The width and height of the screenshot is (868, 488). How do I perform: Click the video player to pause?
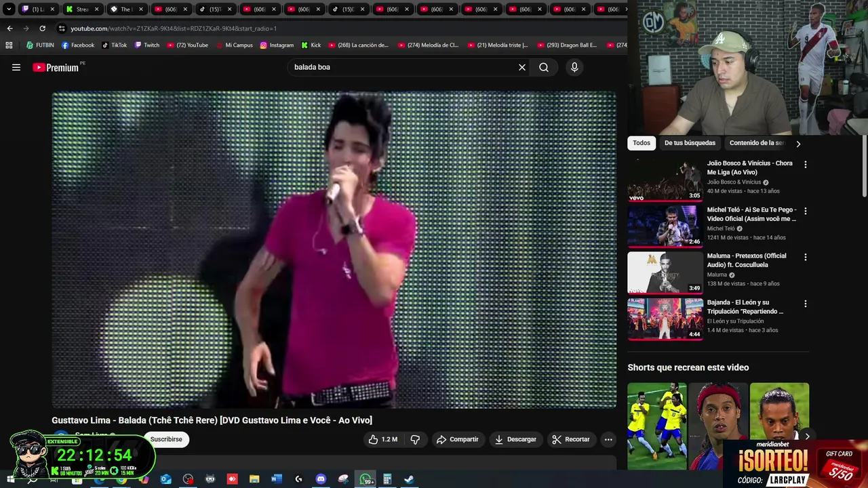point(334,249)
